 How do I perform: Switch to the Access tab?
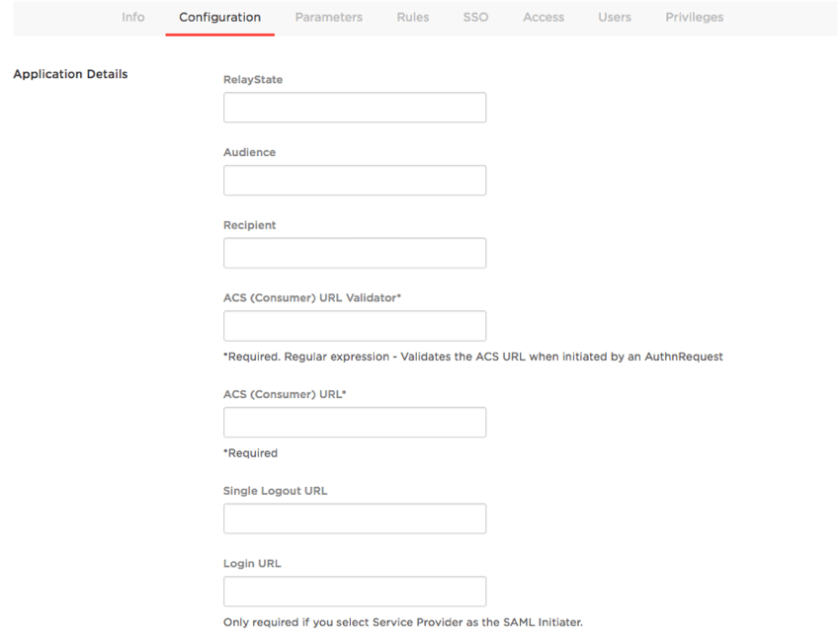pyautogui.click(x=543, y=17)
